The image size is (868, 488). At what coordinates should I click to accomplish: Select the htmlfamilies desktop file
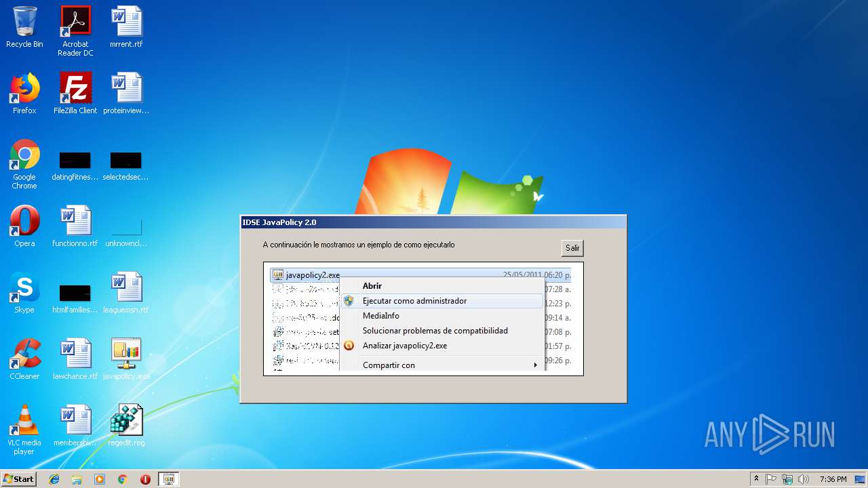pyautogui.click(x=75, y=298)
